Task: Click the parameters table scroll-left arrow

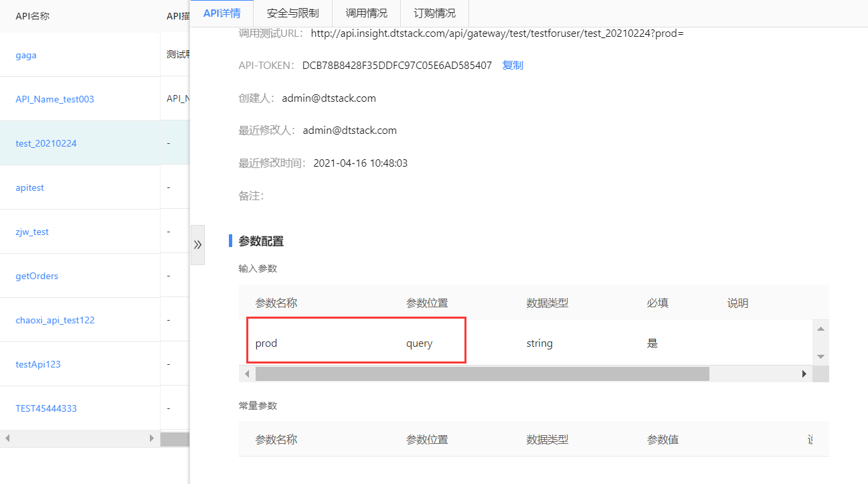Action: pyautogui.click(x=247, y=374)
